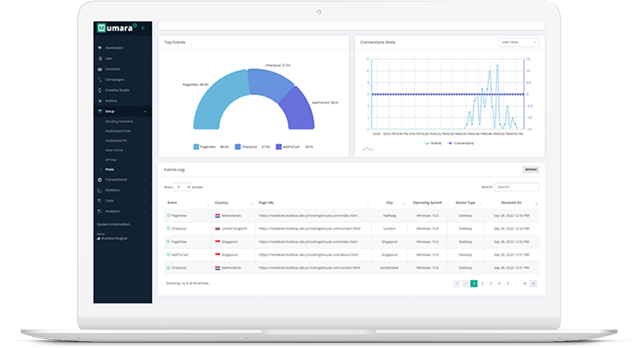
Task: Select Pixels under Setup
Action: point(110,169)
